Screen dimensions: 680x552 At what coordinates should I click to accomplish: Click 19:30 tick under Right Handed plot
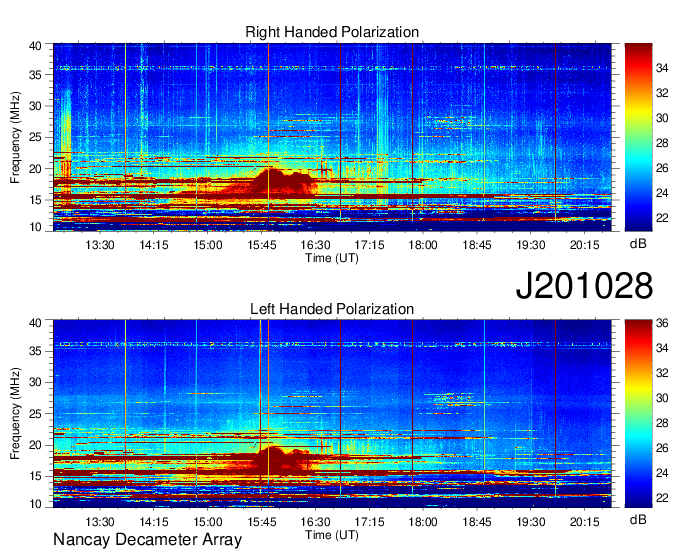coord(530,245)
